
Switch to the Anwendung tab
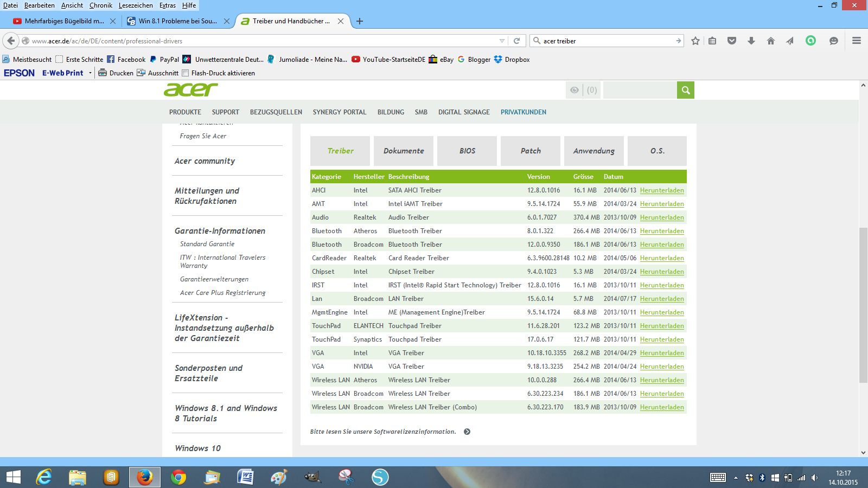tap(594, 151)
